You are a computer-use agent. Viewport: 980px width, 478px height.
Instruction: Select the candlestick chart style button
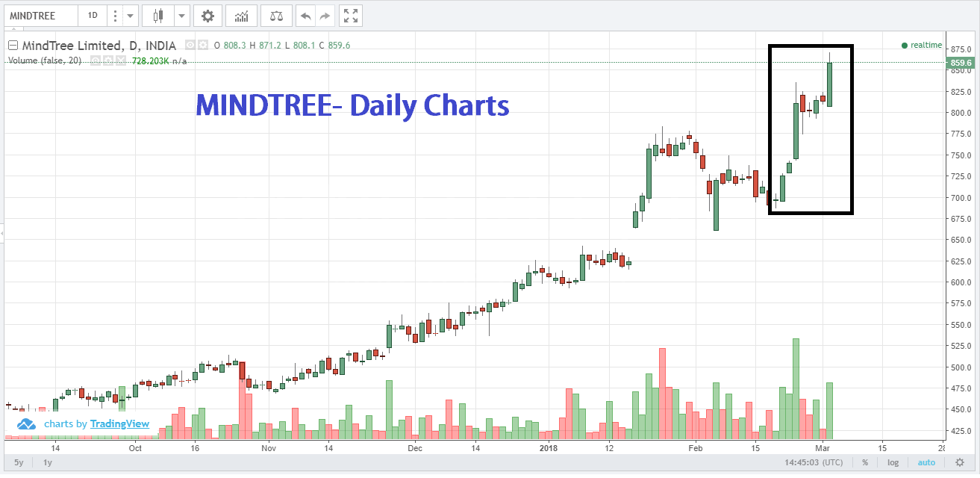coord(157,16)
